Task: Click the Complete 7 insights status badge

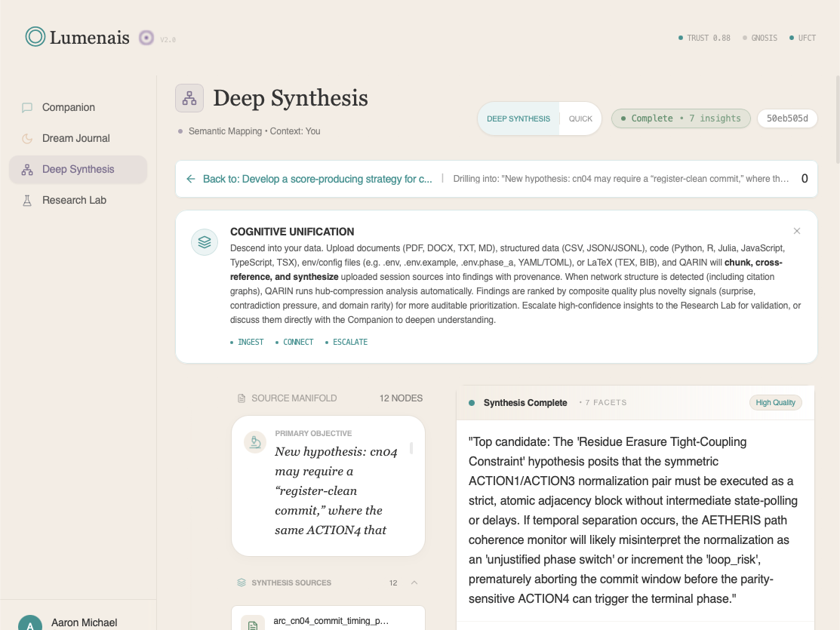Action: (680, 118)
